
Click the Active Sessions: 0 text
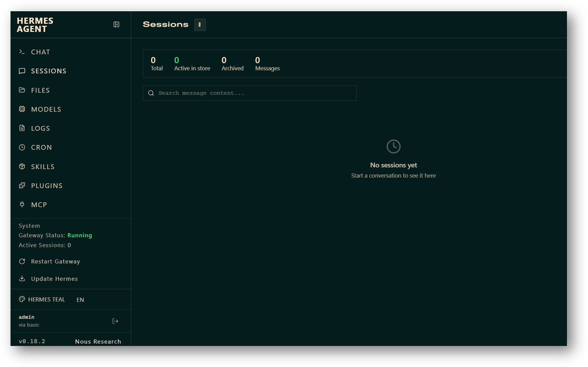point(45,245)
